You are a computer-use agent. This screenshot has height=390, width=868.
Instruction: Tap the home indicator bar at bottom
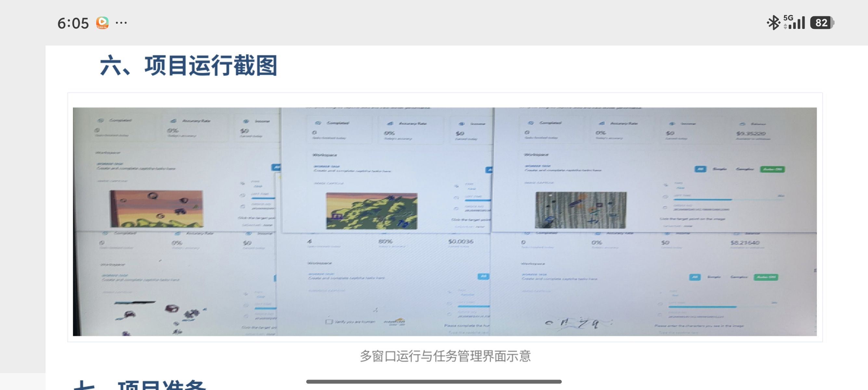pos(434,382)
